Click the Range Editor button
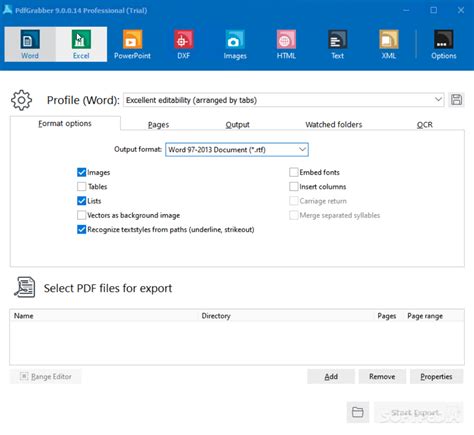This screenshot has width=474, height=435. [46, 377]
